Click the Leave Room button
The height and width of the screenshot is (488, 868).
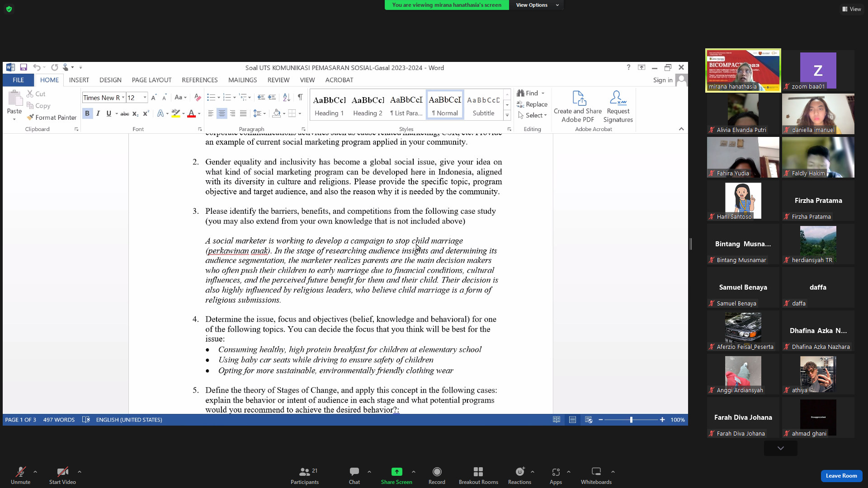pyautogui.click(x=841, y=476)
